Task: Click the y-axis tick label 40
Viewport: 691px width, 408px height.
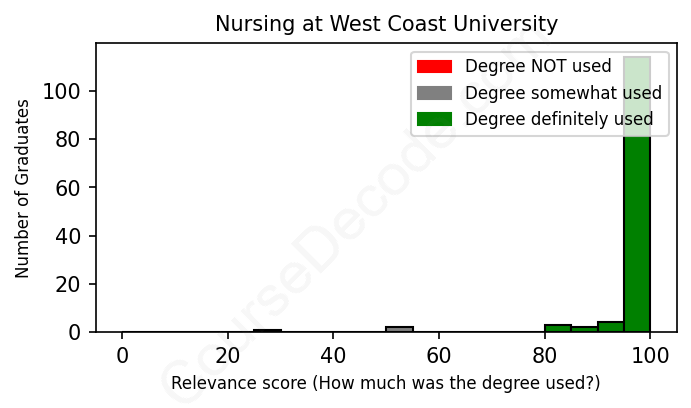Action: pos(75,236)
